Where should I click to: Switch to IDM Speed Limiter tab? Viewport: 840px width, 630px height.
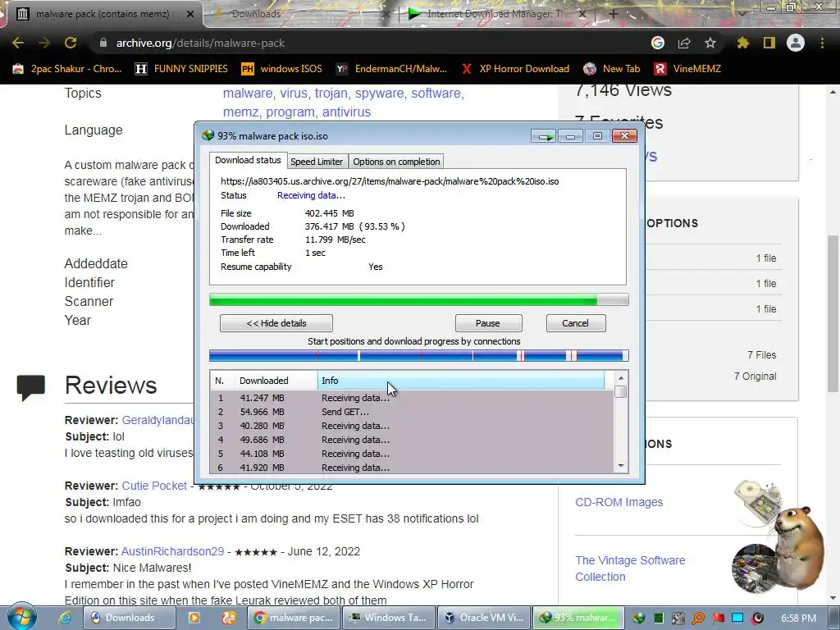point(316,162)
